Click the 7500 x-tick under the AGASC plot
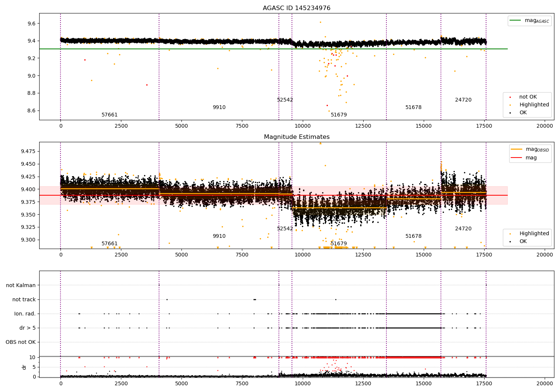The image size is (560, 392). 242,126
